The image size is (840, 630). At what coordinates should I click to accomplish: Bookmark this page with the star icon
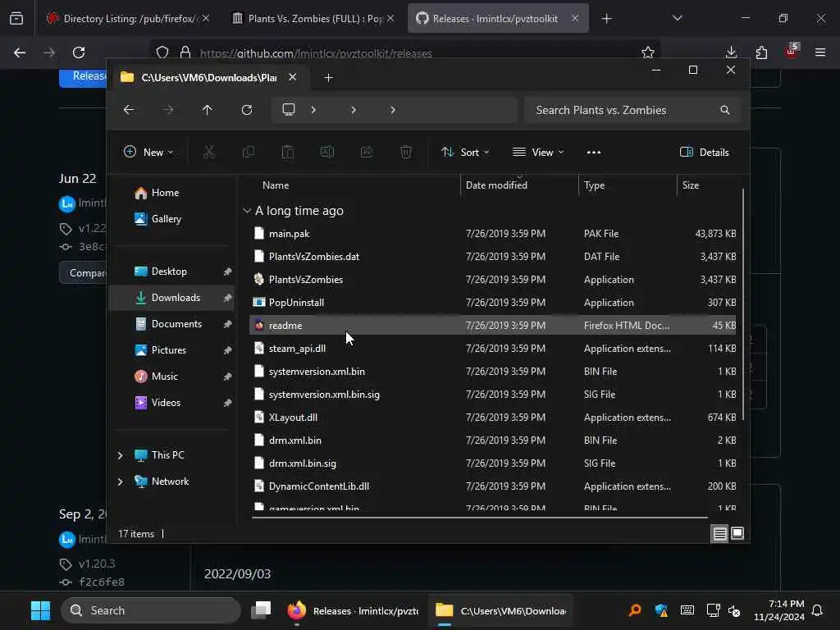coord(648,52)
